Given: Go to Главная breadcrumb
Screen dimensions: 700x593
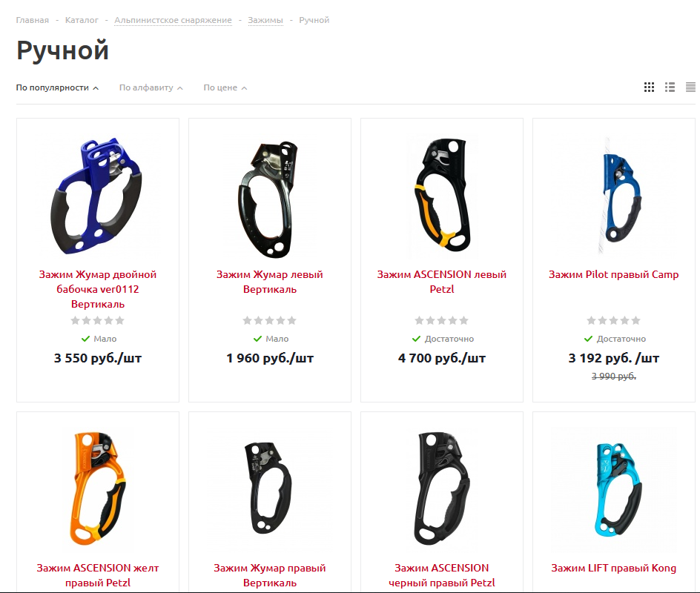Looking at the screenshot, I should tap(33, 20).
